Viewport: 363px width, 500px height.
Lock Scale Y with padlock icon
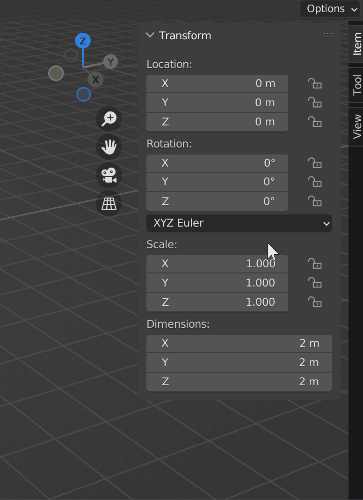pyautogui.click(x=315, y=283)
